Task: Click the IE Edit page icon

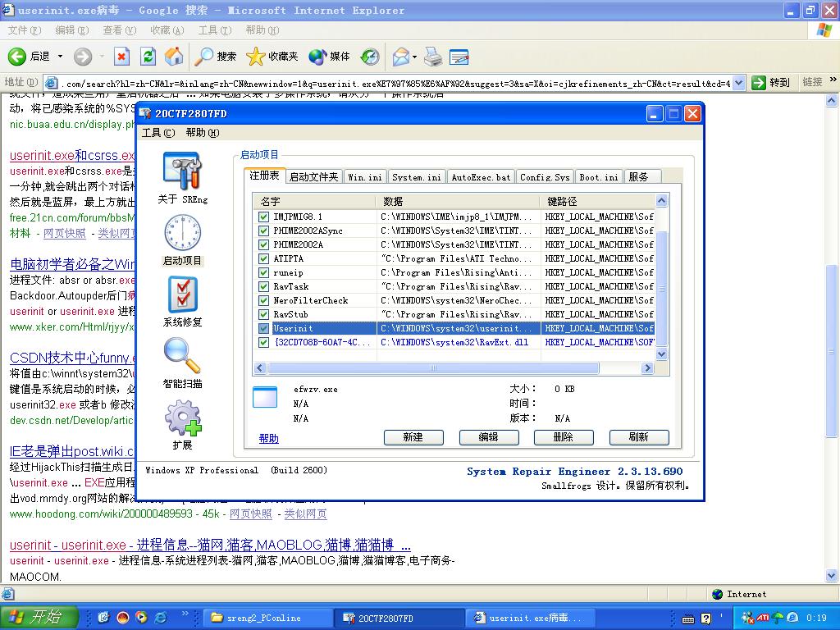Action: coord(459,57)
